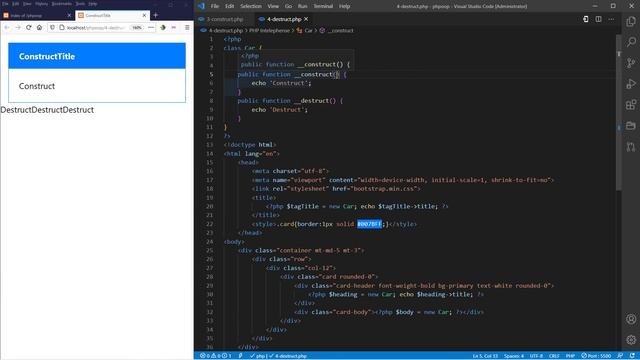Open the Edit menu in VS Code
This screenshot has height=360, width=640.
coord(230,6)
